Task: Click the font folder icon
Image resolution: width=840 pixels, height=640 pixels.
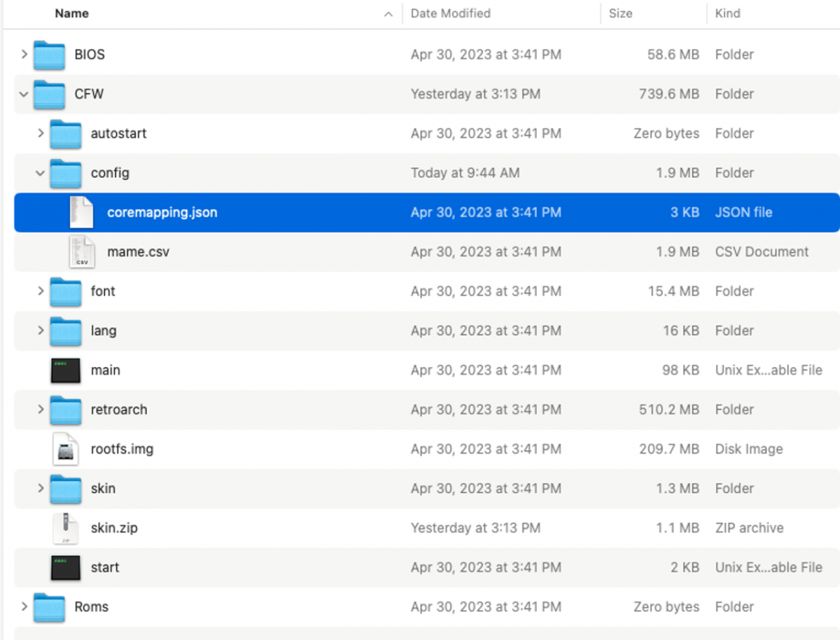Action: click(66, 291)
